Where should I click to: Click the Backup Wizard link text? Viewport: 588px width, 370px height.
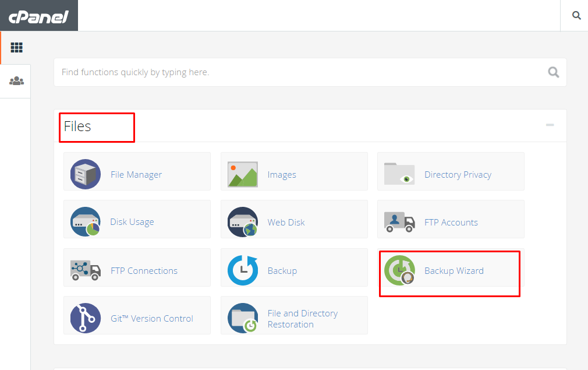[454, 270]
